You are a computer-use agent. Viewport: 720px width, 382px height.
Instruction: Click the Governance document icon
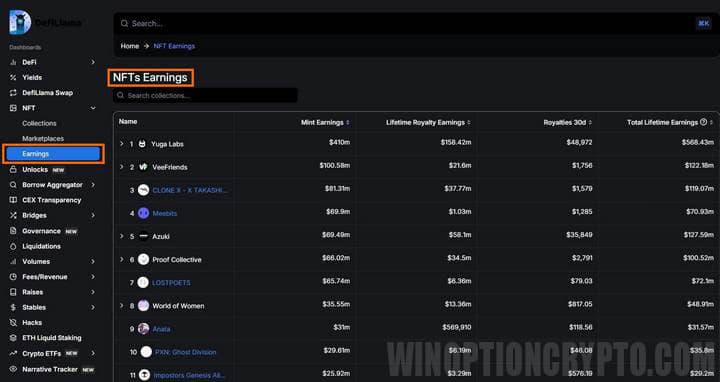point(13,231)
